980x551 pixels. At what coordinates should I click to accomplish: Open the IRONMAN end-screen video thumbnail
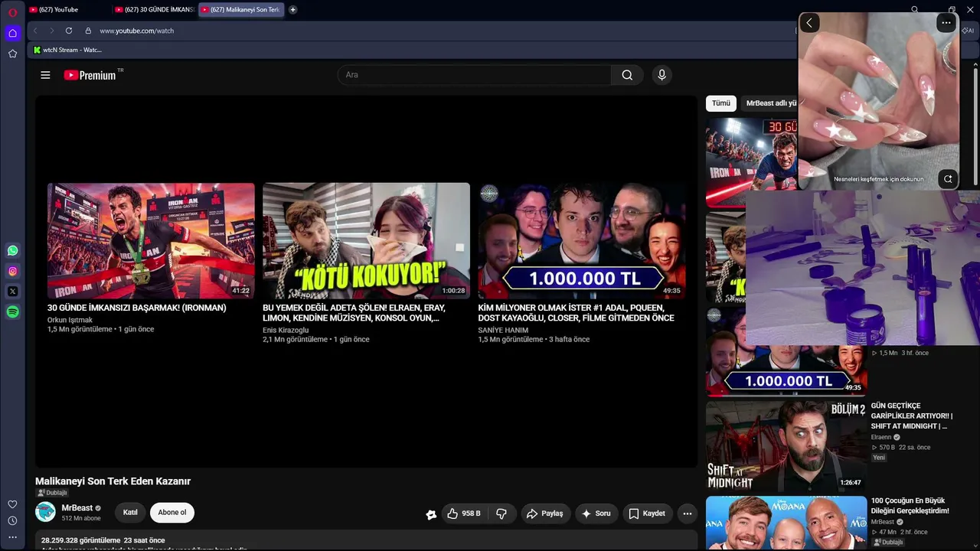click(x=151, y=240)
